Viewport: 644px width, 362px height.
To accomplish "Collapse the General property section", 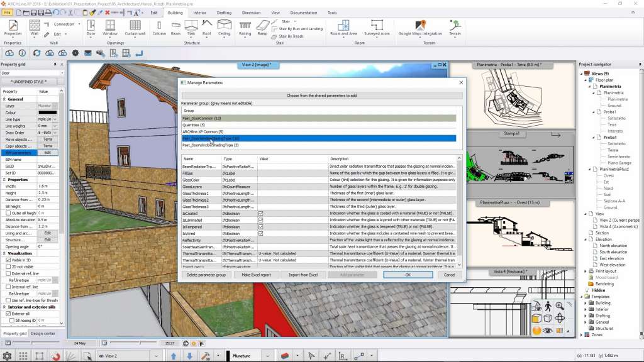I will 4,99.
